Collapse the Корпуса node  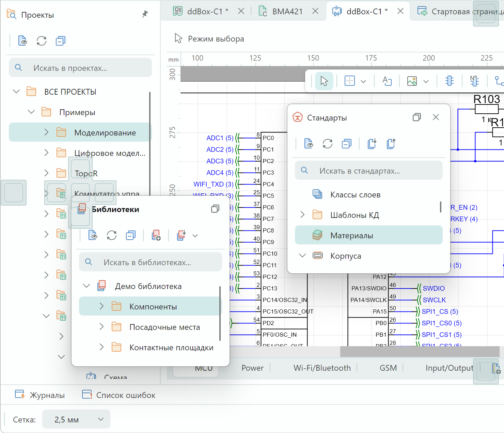tap(302, 255)
